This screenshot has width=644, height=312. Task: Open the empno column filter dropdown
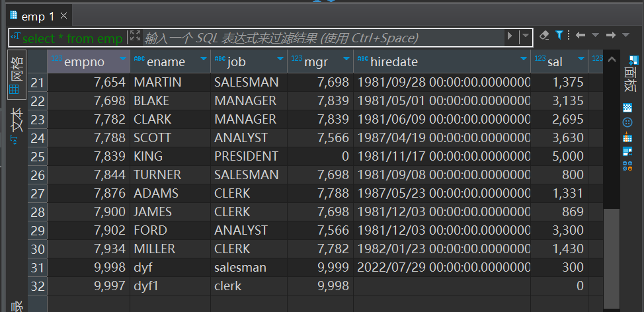click(x=122, y=59)
